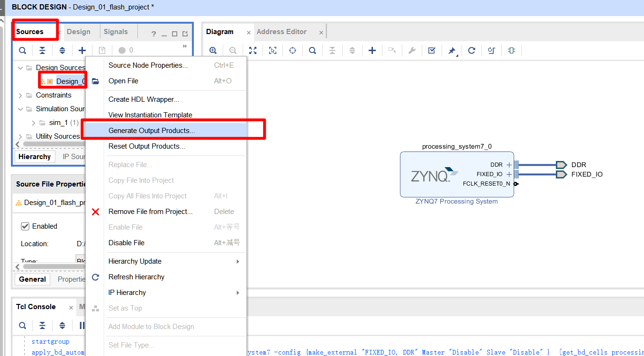This screenshot has width=644, height=356.
Task: Close the Diagram tab
Action: 249,33
